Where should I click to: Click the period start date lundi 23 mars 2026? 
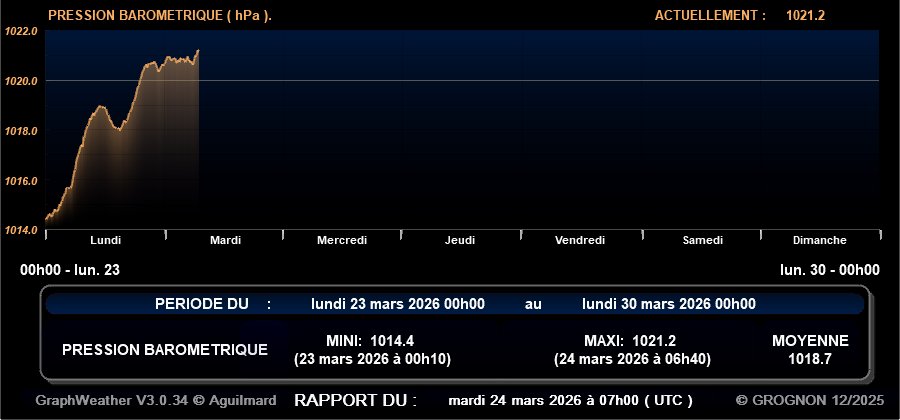pyautogui.click(x=398, y=304)
